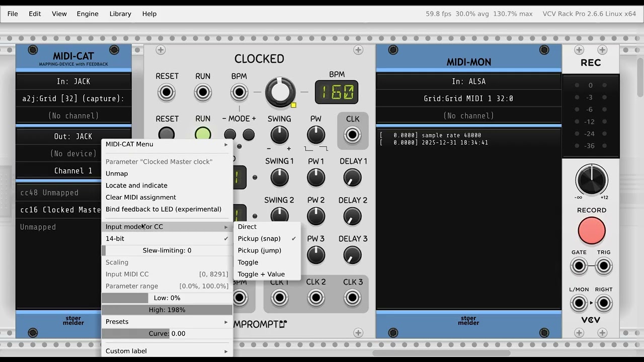Click the Slew-limiting slider
Image resolution: width=644 pixels, height=362 pixels.
pyautogui.click(x=167, y=250)
